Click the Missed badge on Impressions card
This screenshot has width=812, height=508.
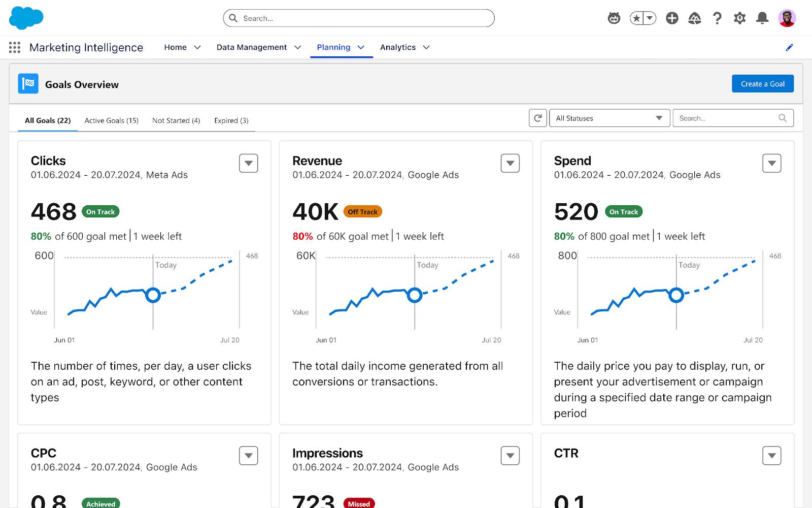(359, 503)
